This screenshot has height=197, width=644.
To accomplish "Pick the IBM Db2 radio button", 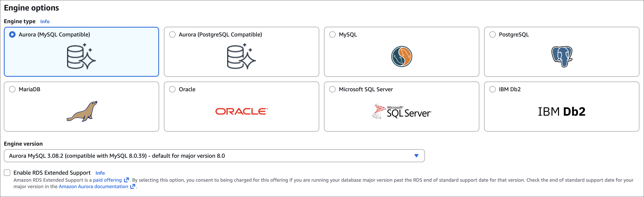I will point(492,89).
